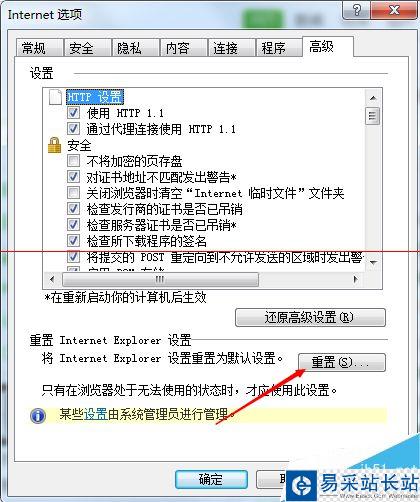
Task: Toggle 使用 HTTP 1.1 checkbox
Action: tap(73, 113)
